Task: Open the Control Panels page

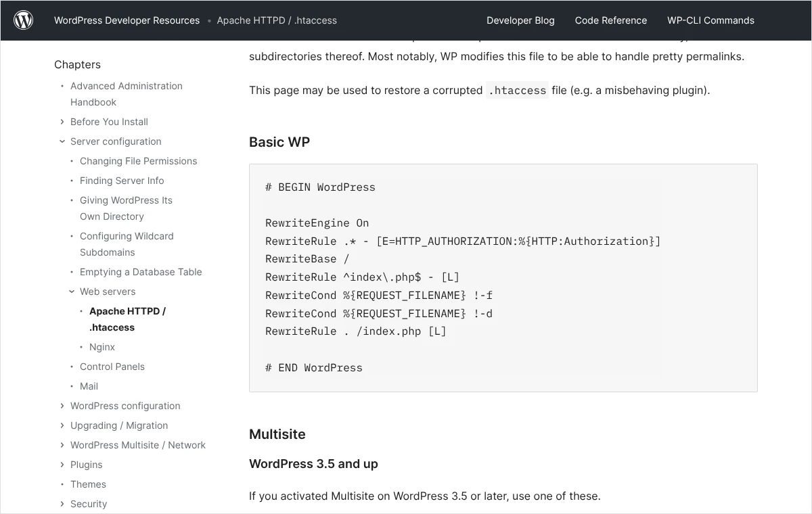Action: pyautogui.click(x=112, y=367)
